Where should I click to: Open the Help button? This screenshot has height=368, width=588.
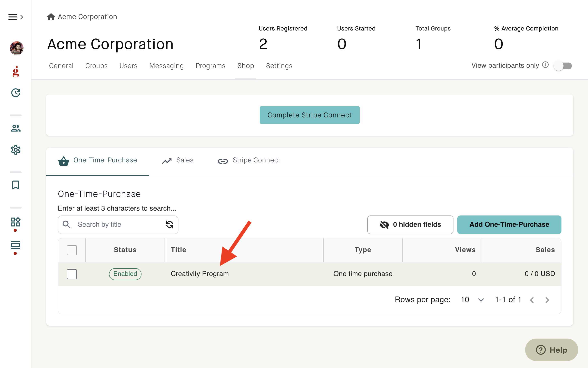[x=551, y=350]
